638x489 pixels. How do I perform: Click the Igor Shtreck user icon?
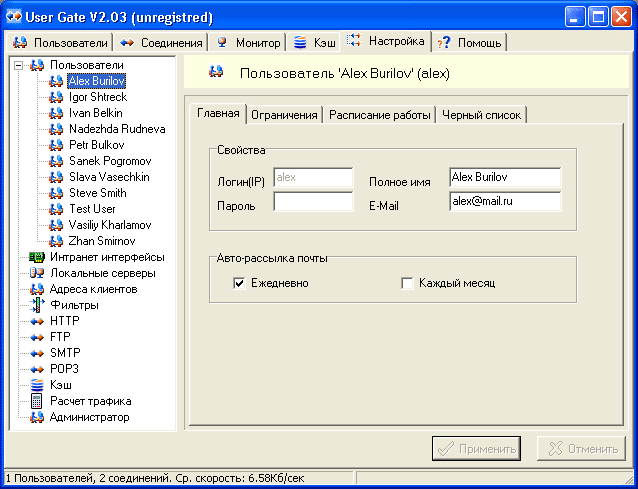coord(56,97)
